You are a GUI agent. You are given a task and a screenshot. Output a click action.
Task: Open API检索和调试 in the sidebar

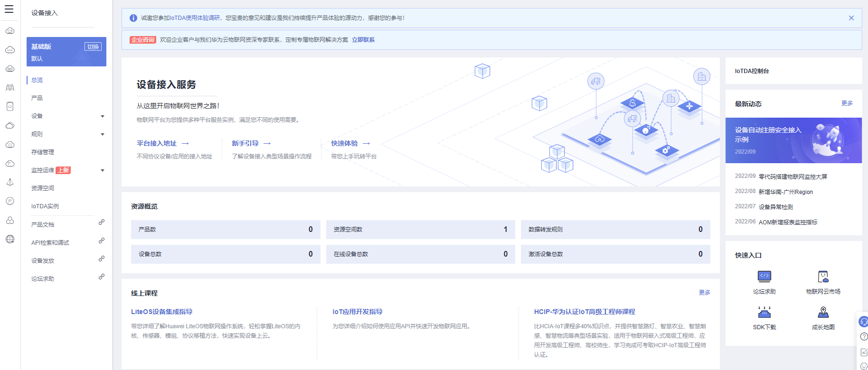(x=50, y=243)
